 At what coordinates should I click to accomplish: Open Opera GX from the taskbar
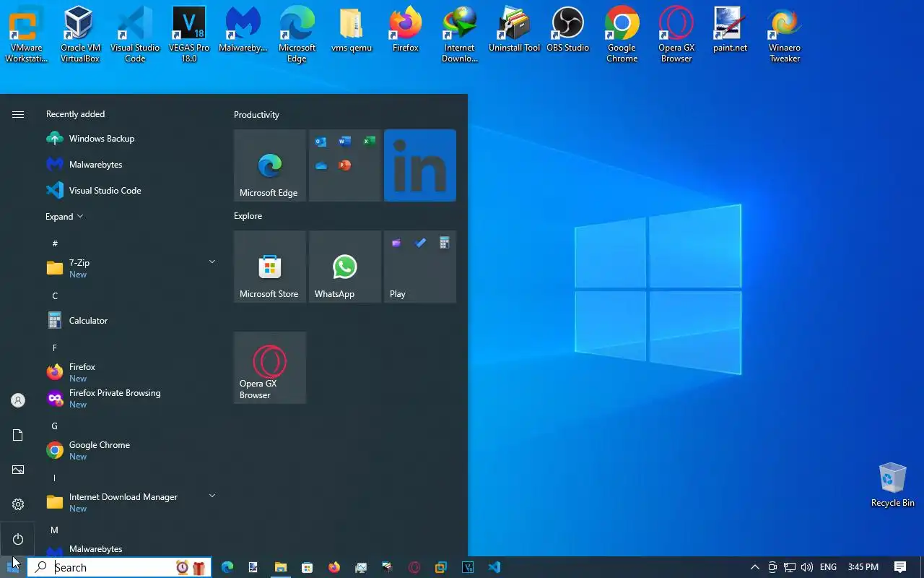(x=414, y=567)
